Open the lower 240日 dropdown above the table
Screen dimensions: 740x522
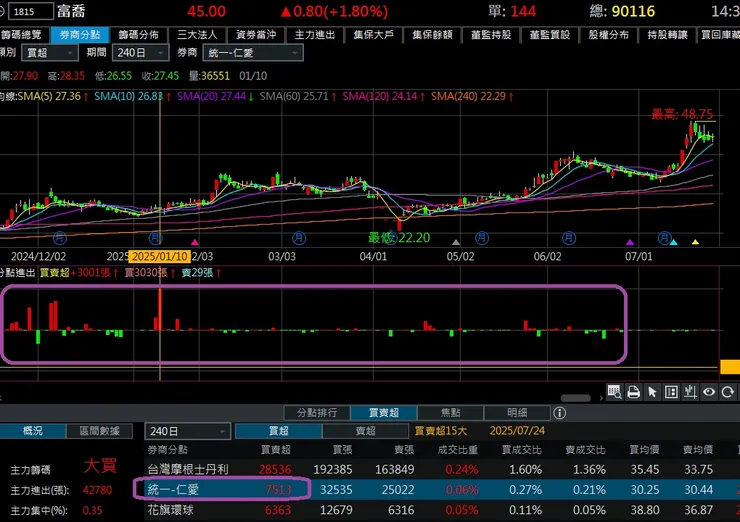click(187, 431)
